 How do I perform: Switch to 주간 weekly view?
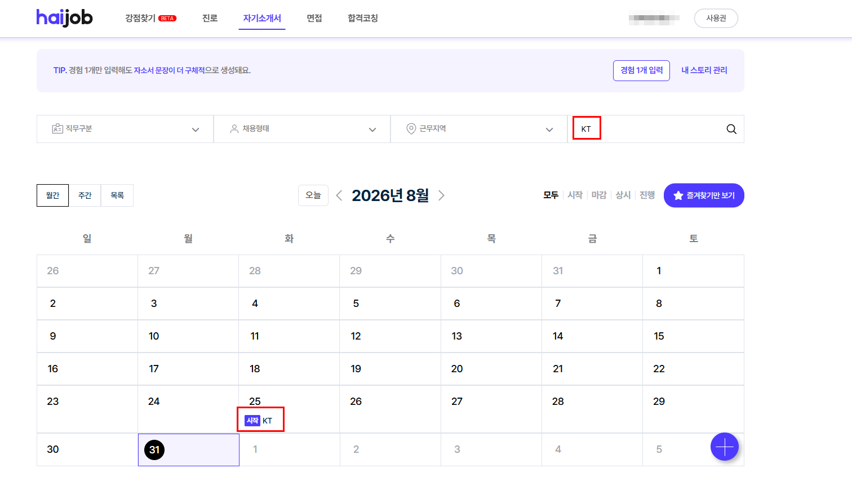(x=85, y=195)
